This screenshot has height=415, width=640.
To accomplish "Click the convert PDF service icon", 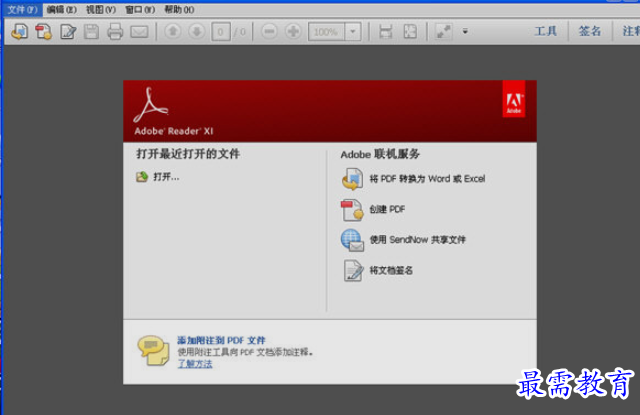I will click(352, 179).
